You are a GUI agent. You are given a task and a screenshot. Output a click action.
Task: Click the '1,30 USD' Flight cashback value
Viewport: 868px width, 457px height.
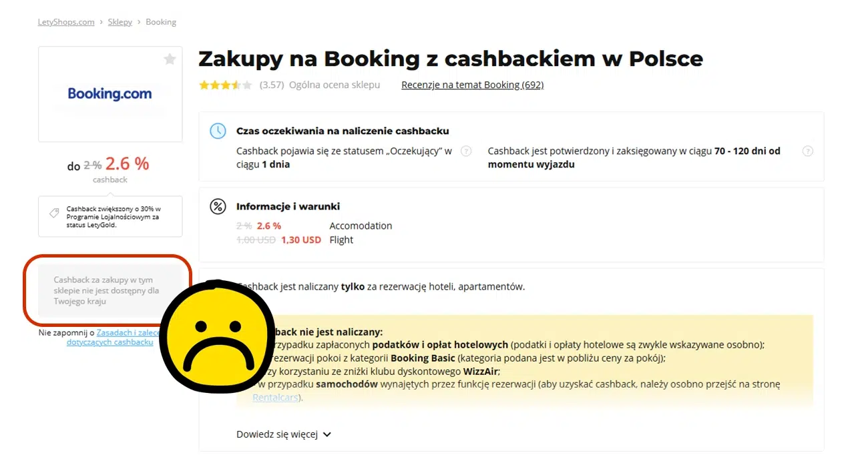click(301, 240)
